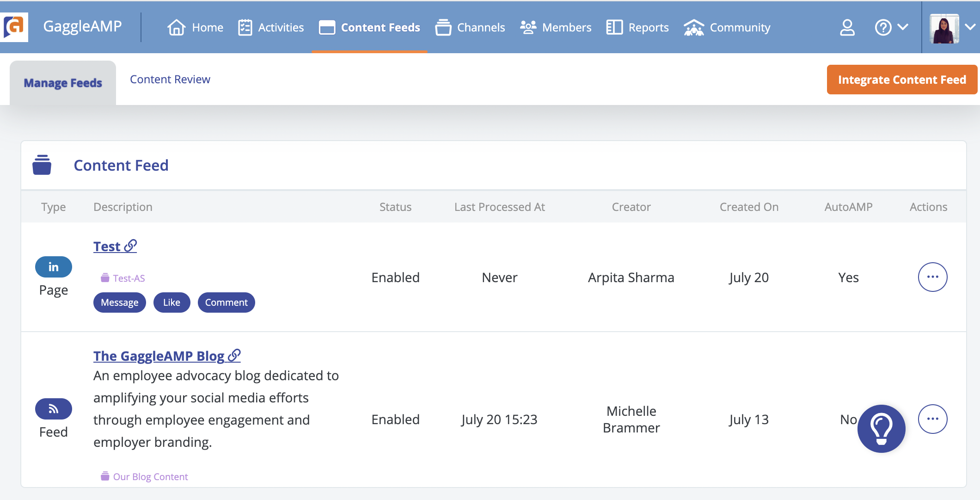The width and height of the screenshot is (980, 500).
Task: Click the Enabled status of GaggleAMP Blog
Action: [395, 420]
